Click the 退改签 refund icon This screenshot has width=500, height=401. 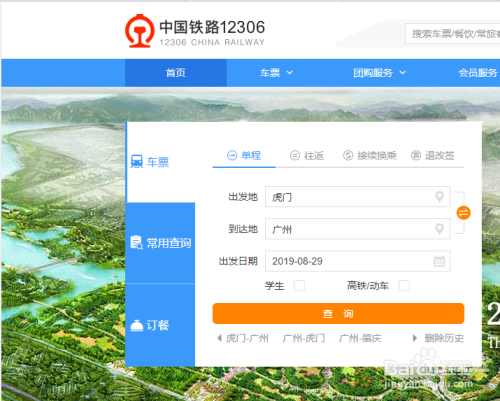pos(416,155)
